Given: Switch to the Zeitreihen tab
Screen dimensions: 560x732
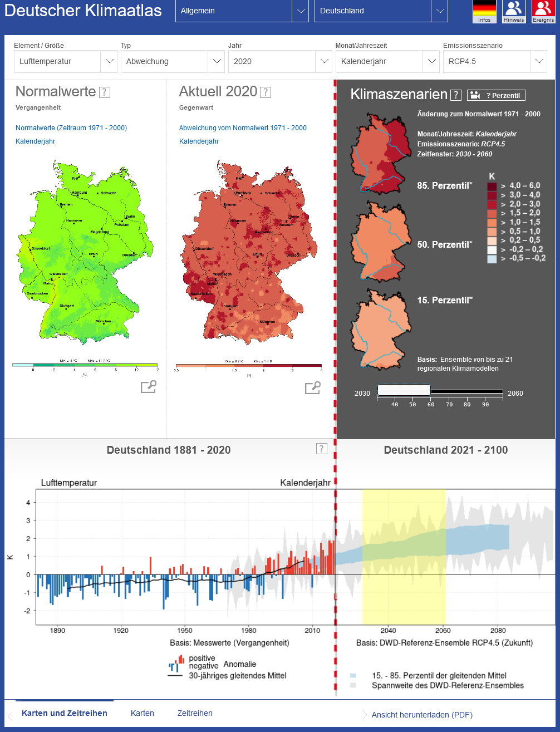Looking at the screenshot, I should pyautogui.click(x=195, y=713).
